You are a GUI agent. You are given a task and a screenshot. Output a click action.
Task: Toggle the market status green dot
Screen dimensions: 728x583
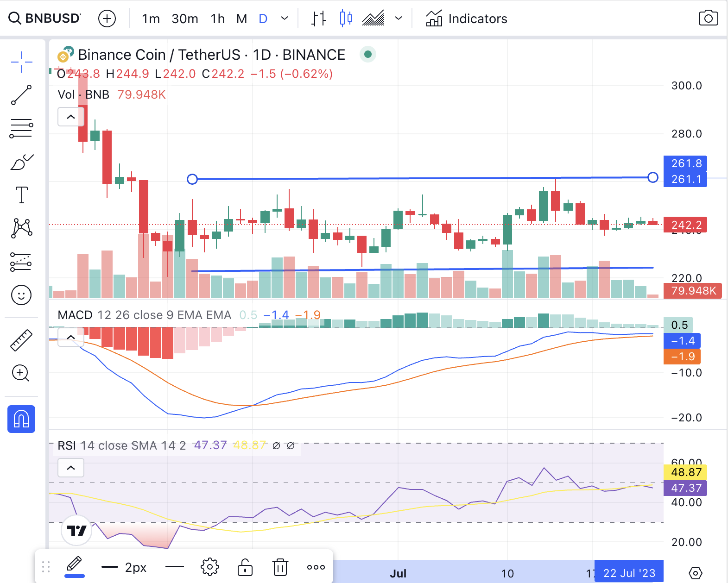click(368, 54)
